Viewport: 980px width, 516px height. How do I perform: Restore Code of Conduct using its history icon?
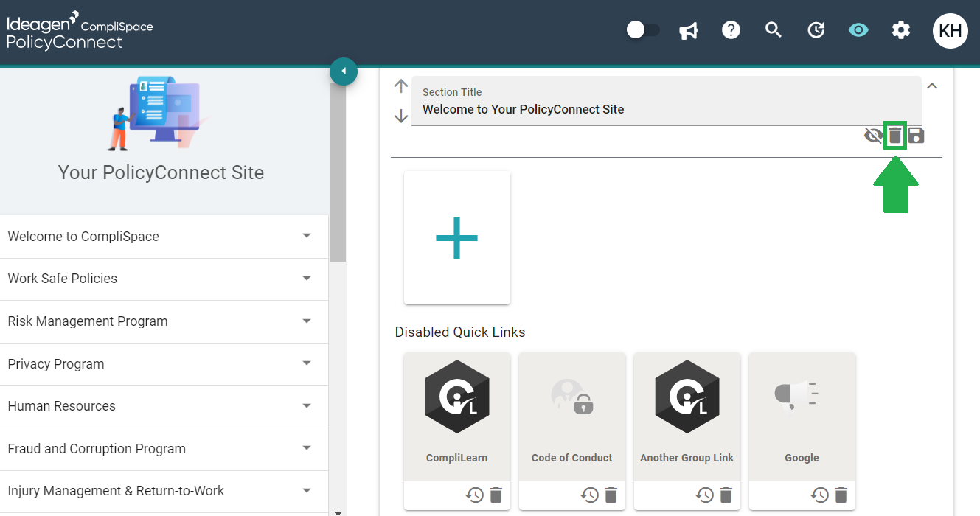[590, 495]
